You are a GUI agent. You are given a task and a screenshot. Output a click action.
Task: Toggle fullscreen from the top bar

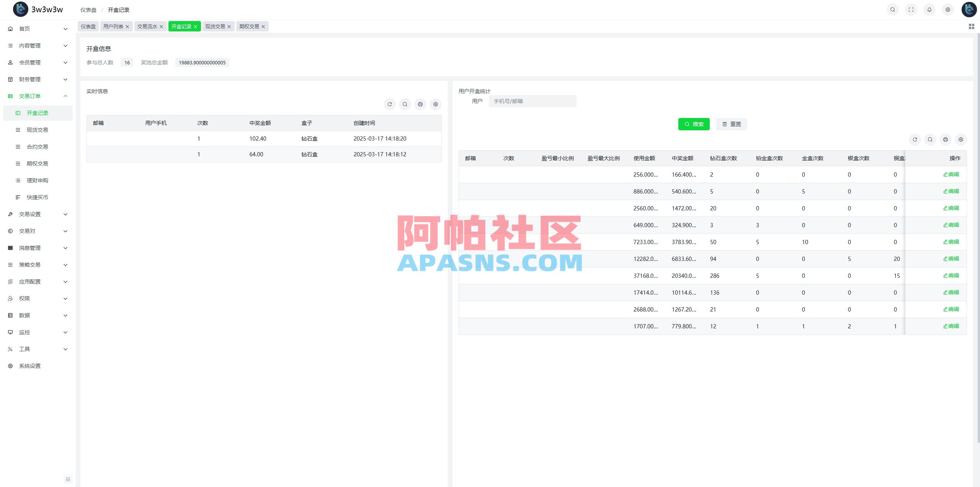911,10
